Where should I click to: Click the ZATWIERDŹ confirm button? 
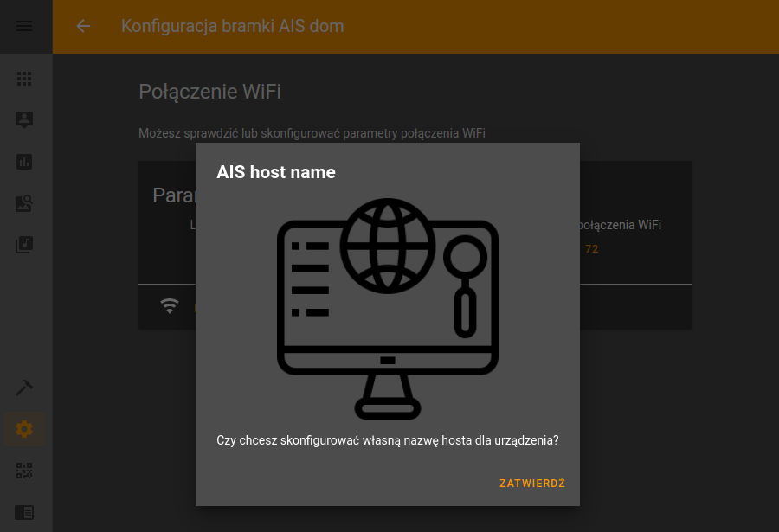(532, 484)
